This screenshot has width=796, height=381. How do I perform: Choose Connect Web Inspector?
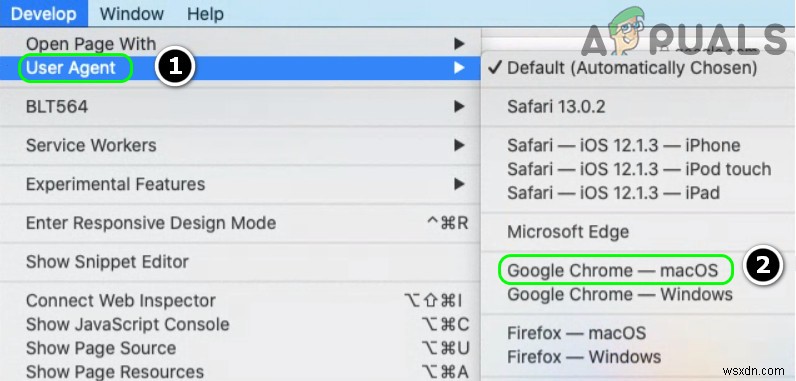(240, 301)
